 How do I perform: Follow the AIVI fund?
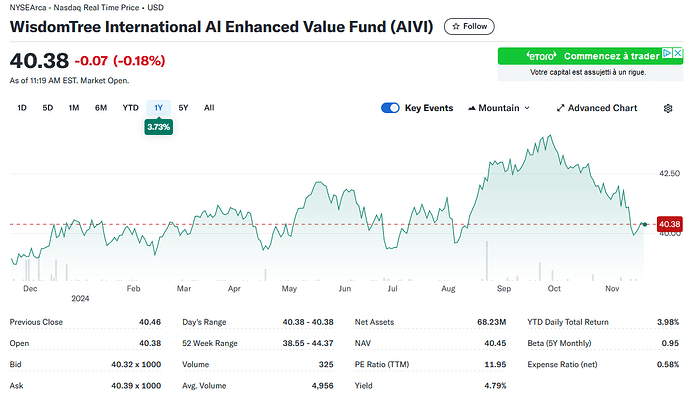(x=469, y=26)
